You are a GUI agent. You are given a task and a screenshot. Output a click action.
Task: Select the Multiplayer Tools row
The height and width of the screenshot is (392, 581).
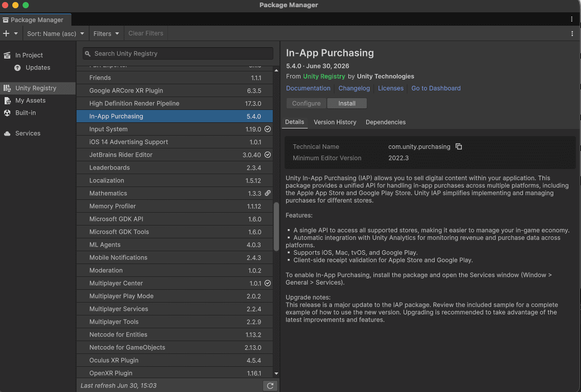click(175, 322)
